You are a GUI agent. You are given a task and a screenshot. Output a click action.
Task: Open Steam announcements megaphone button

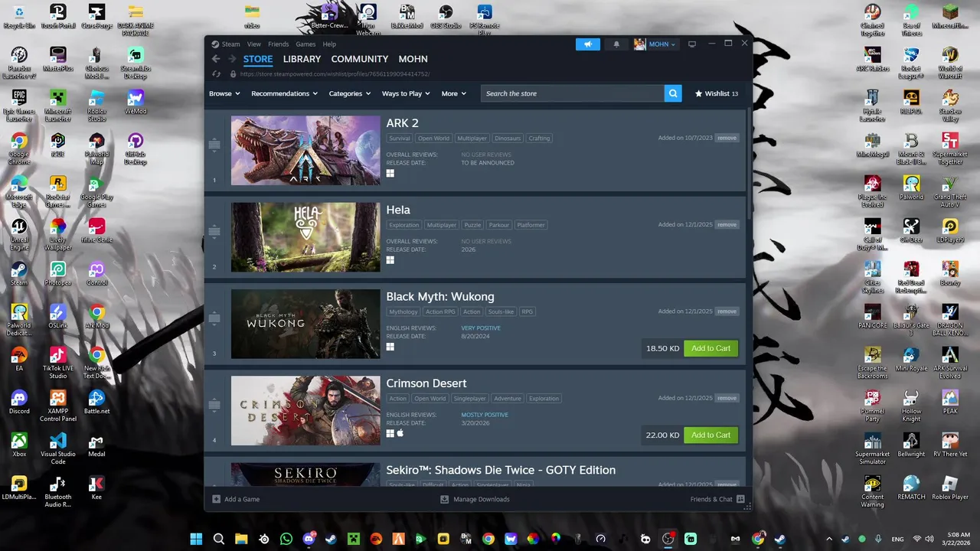point(588,44)
